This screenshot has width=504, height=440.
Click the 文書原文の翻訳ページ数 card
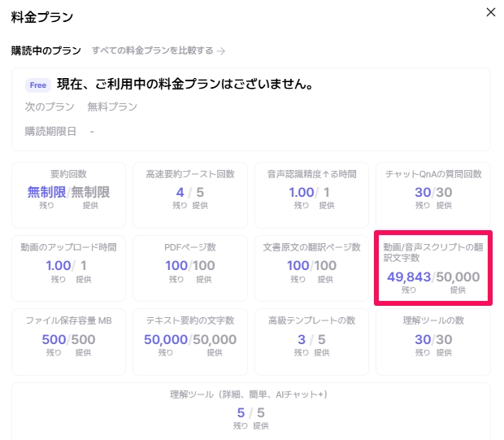[311, 267]
